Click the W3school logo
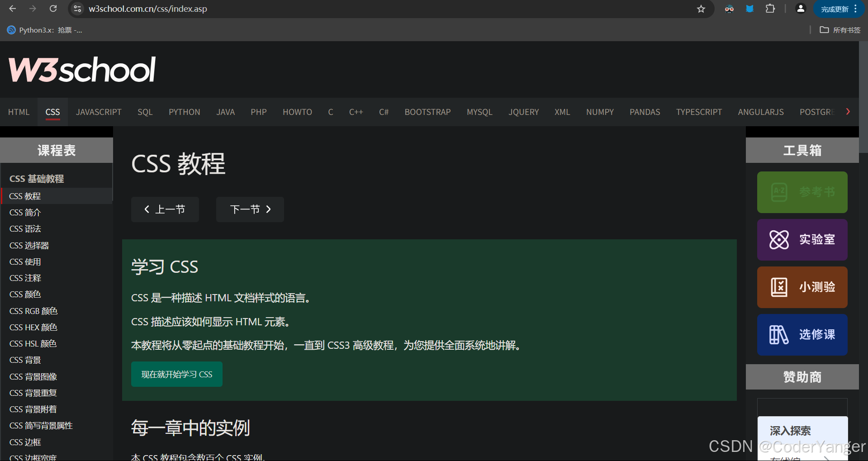The image size is (868, 461). 82,70
